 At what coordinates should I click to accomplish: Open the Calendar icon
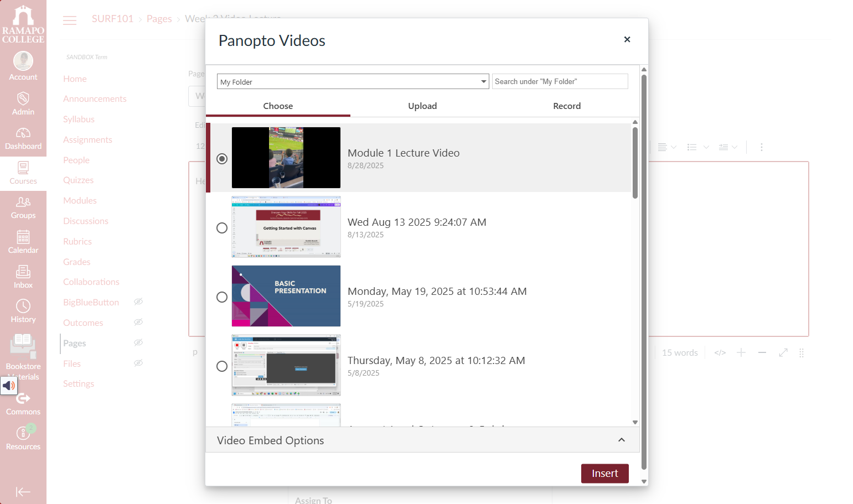click(23, 237)
